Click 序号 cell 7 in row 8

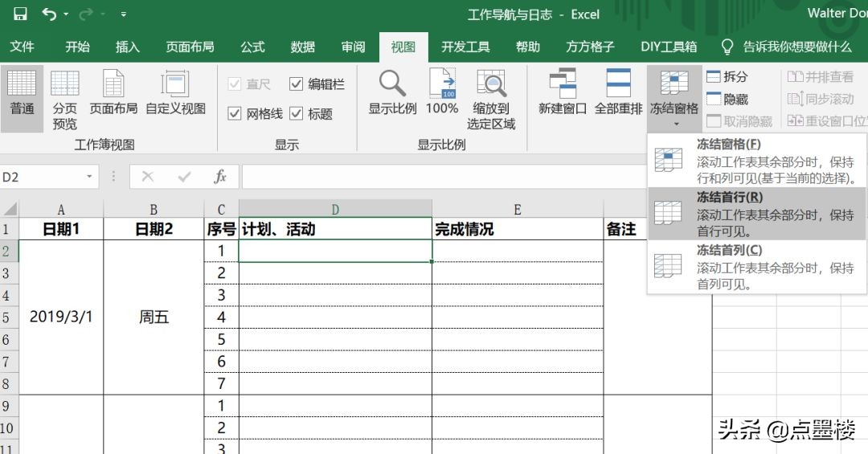222,383
